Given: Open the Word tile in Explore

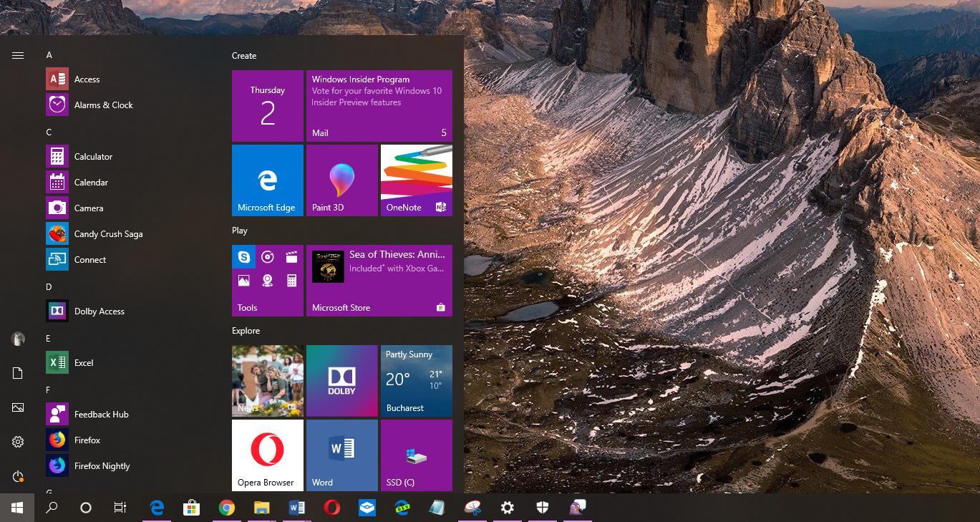Looking at the screenshot, I should pos(342,455).
